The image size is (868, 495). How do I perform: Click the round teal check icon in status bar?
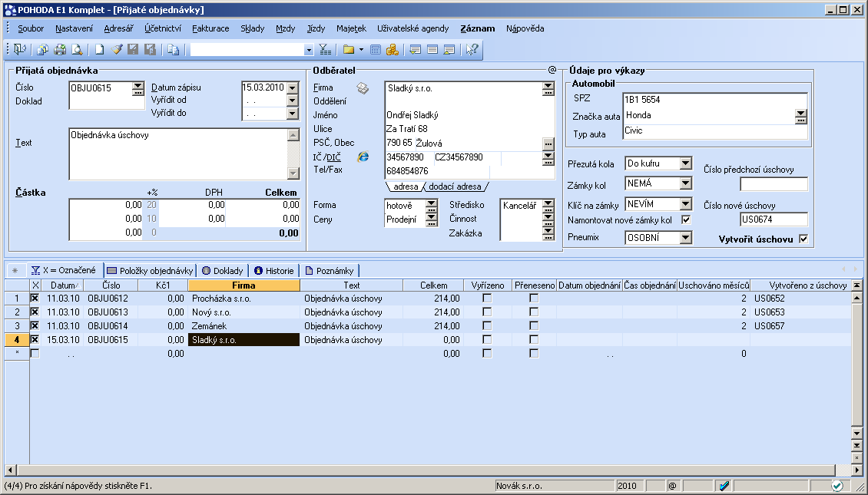(837, 486)
